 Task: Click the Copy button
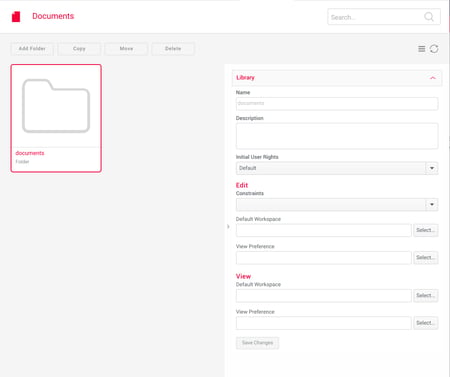point(79,49)
